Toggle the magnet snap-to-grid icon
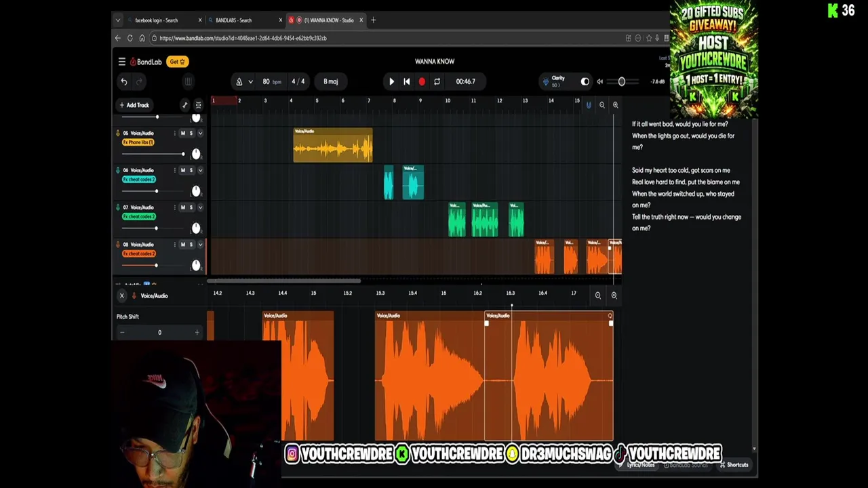 click(x=589, y=105)
